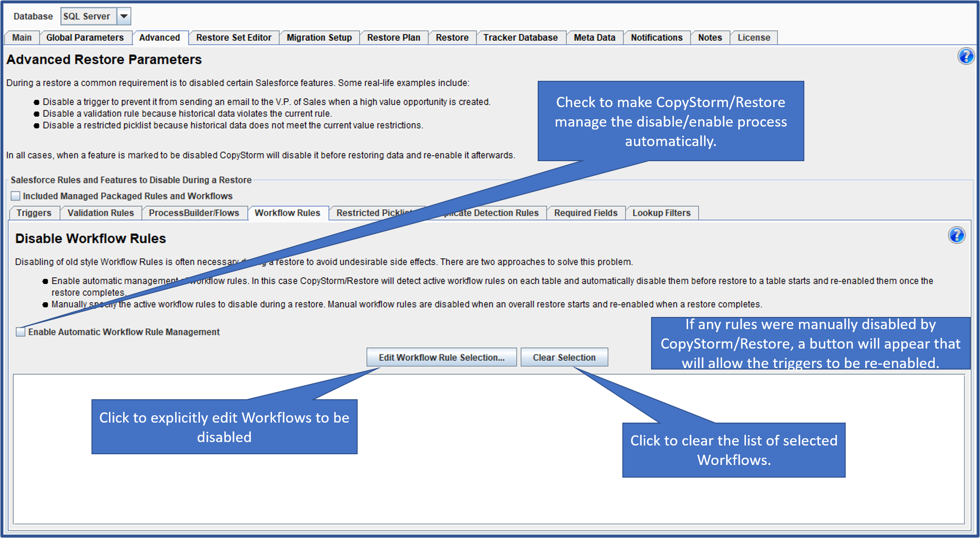Click the Clear Selection button
This screenshot has width=980, height=538.
[564, 357]
